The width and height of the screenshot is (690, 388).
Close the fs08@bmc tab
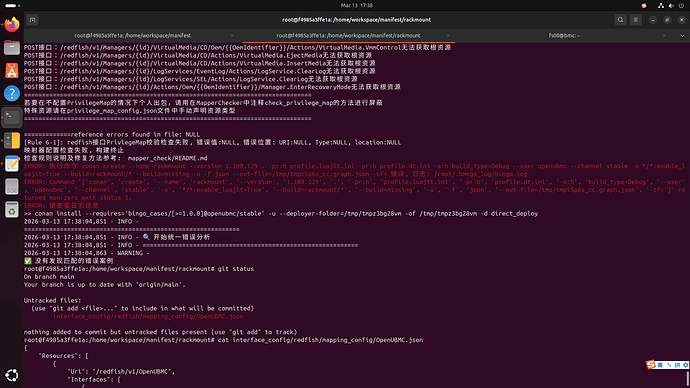click(x=664, y=36)
